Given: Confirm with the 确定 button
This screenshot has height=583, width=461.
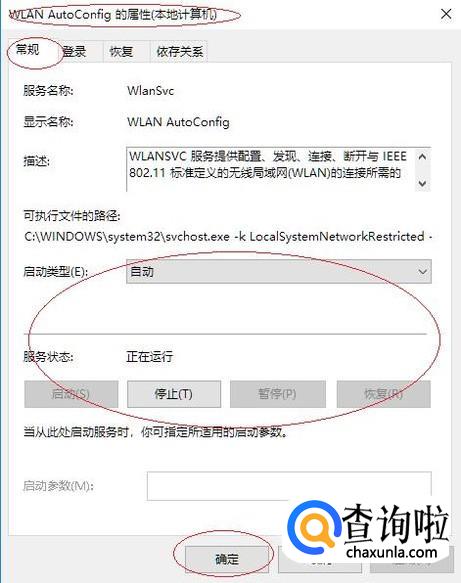Looking at the screenshot, I should tap(227, 559).
